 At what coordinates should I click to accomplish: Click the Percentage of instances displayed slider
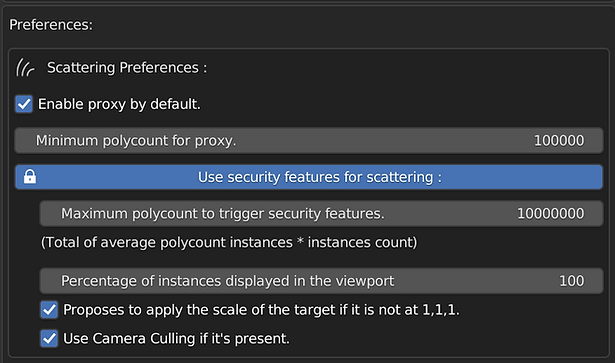tap(321, 281)
